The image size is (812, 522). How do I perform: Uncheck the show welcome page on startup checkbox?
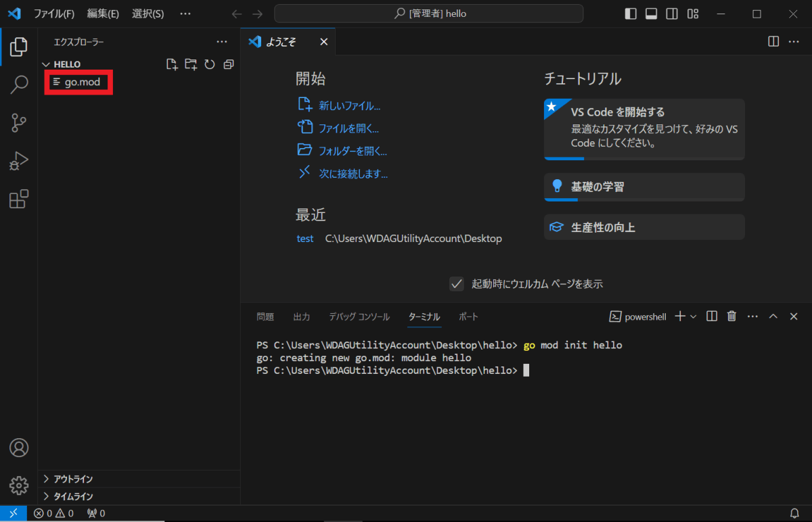(x=457, y=284)
